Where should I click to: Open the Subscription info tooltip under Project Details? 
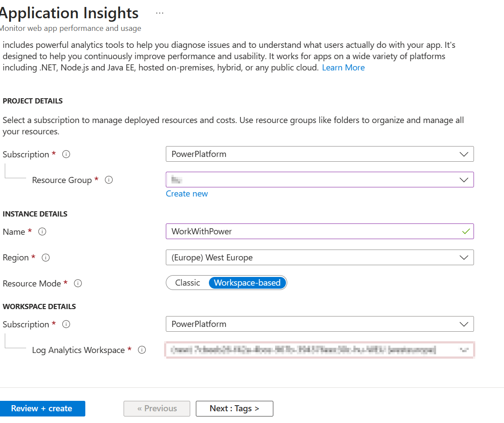click(x=66, y=154)
